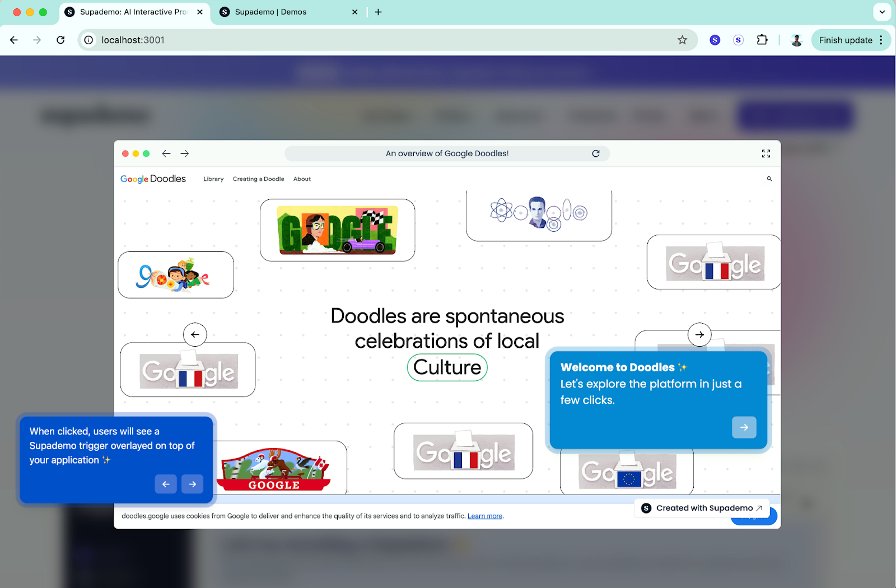Open the EU flag ballot doodle thumbnail
Image resolution: width=896 pixels, height=588 pixels.
pyautogui.click(x=627, y=472)
